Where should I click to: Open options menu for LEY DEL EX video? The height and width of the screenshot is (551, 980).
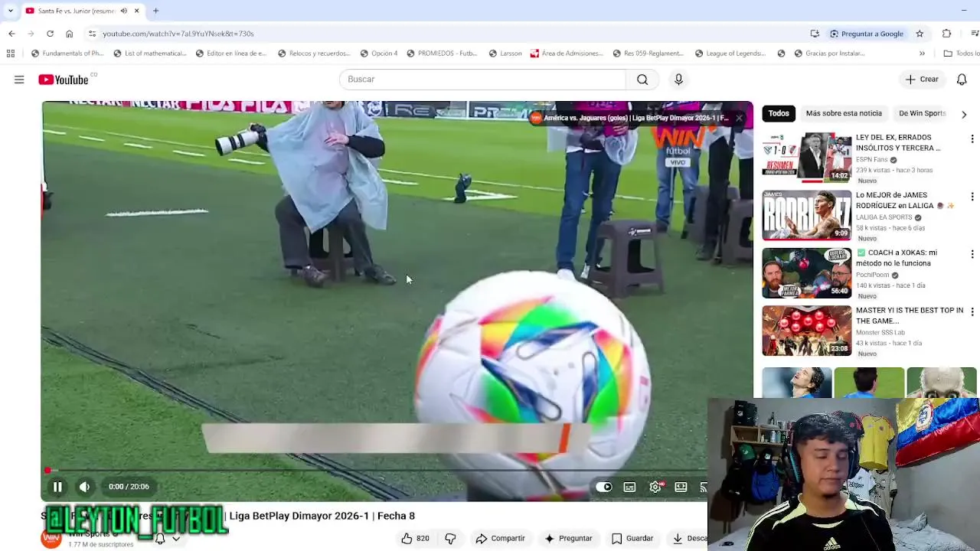click(x=972, y=139)
